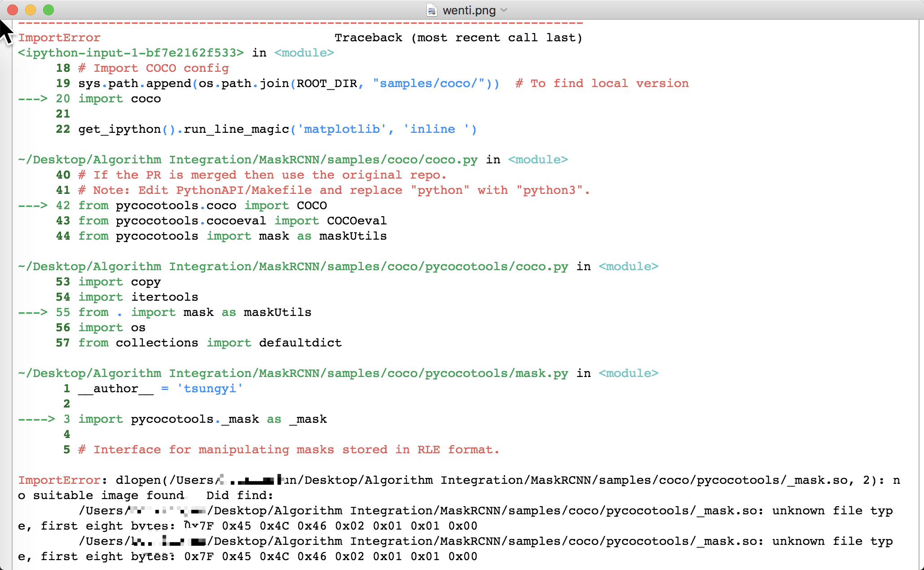Expand the title dropdown chevron beside wenti.png
Viewport: 924px width, 570px height.
(x=504, y=10)
